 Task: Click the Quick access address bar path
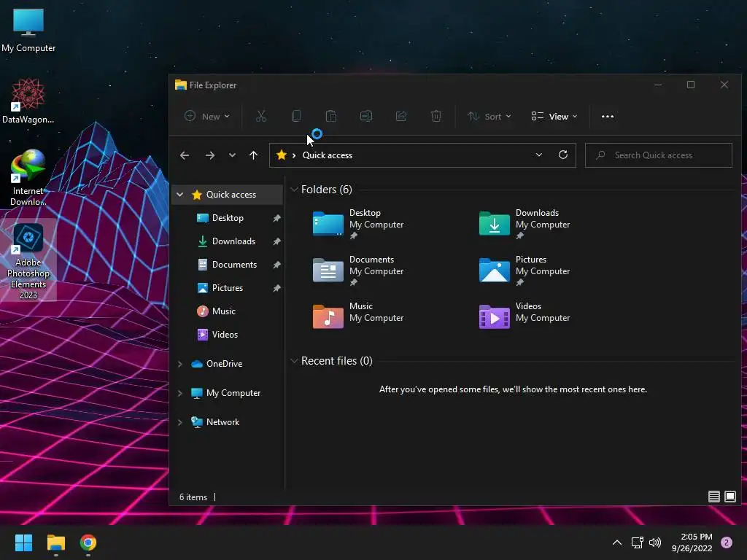328,155
